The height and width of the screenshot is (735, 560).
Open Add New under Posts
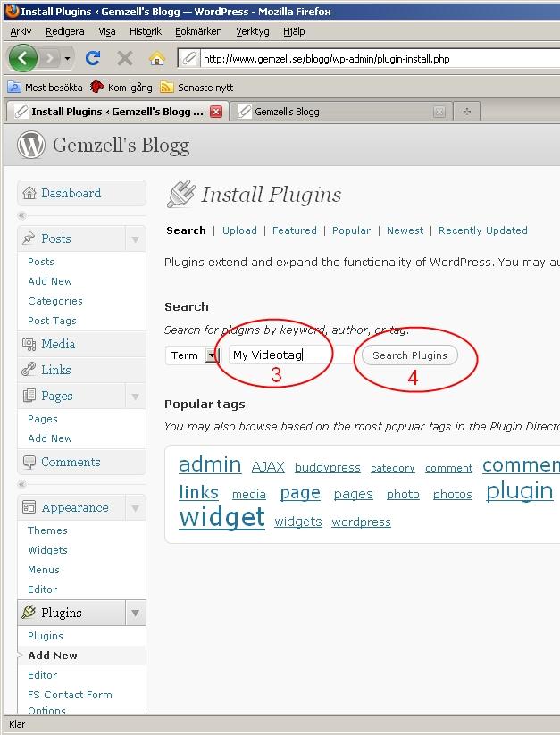[50, 281]
